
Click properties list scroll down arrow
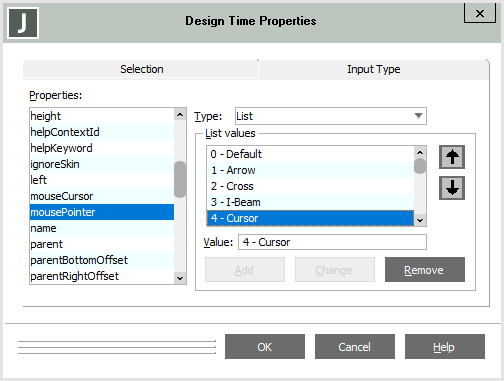coord(180,278)
